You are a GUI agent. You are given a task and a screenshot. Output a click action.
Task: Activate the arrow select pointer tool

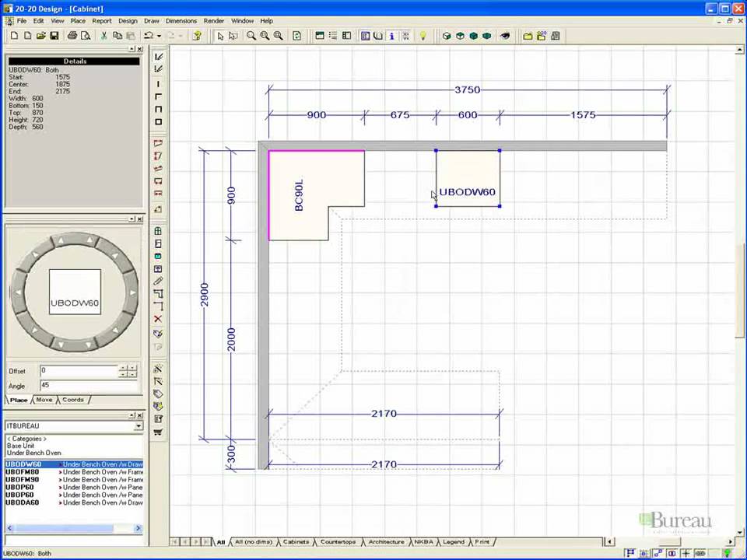(x=220, y=36)
